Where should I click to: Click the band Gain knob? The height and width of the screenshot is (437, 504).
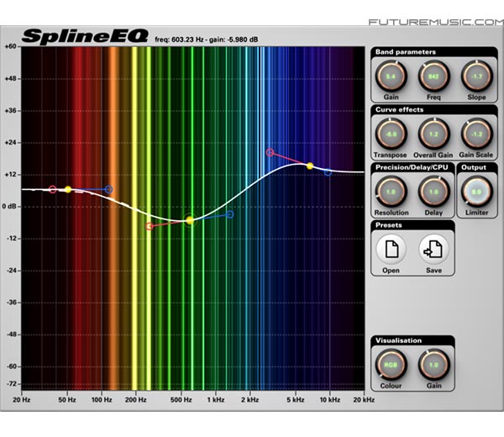pos(391,76)
